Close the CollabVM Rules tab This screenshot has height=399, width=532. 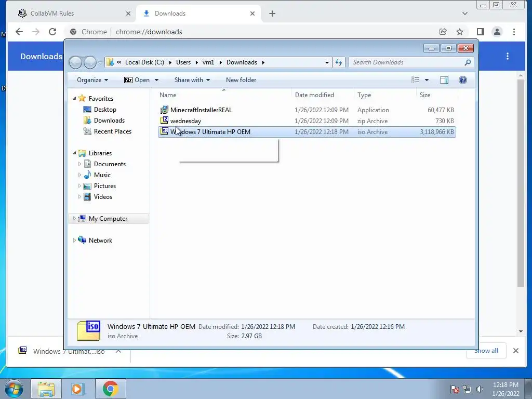point(128,14)
